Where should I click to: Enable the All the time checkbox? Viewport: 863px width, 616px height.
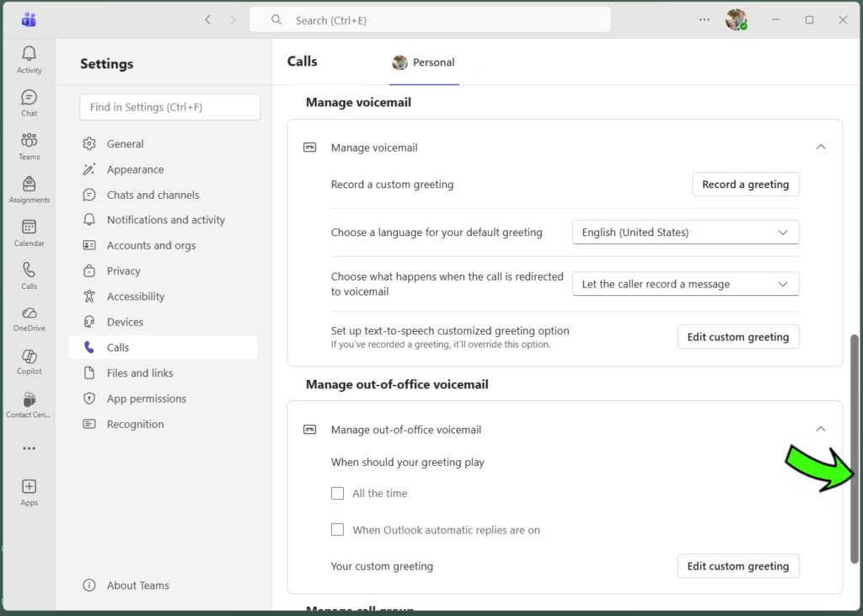coord(337,493)
